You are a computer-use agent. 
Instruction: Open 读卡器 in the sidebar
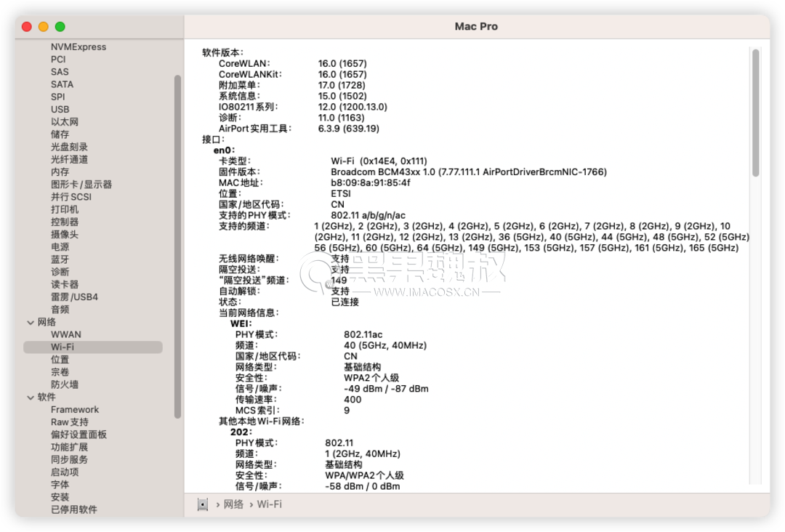(65, 285)
